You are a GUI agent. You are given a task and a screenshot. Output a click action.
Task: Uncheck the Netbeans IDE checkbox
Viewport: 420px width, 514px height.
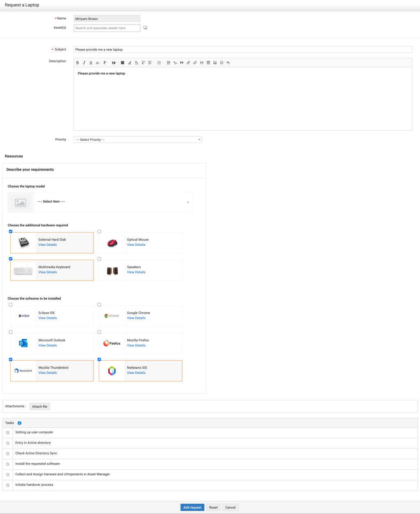99,359
